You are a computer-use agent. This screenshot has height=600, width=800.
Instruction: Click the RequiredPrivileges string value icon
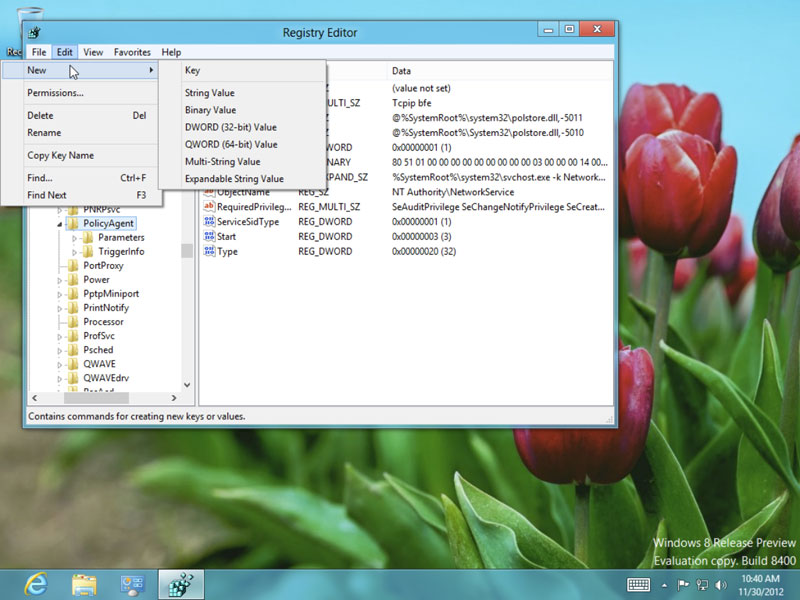[x=209, y=206]
